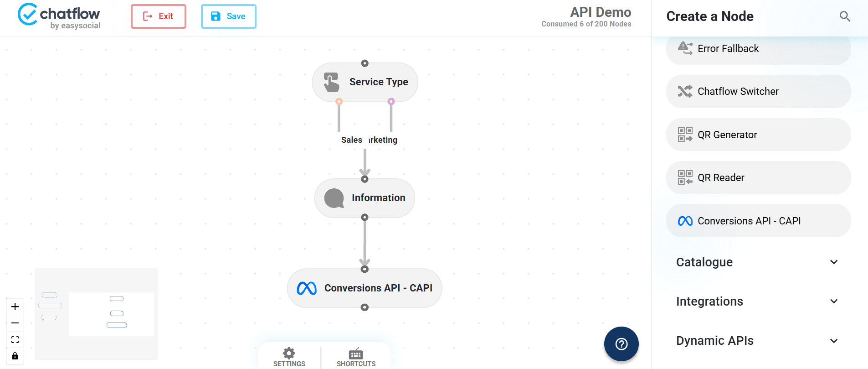Click the chatflow by easysocial logo
The width and height of the screenshot is (868, 369).
(59, 16)
